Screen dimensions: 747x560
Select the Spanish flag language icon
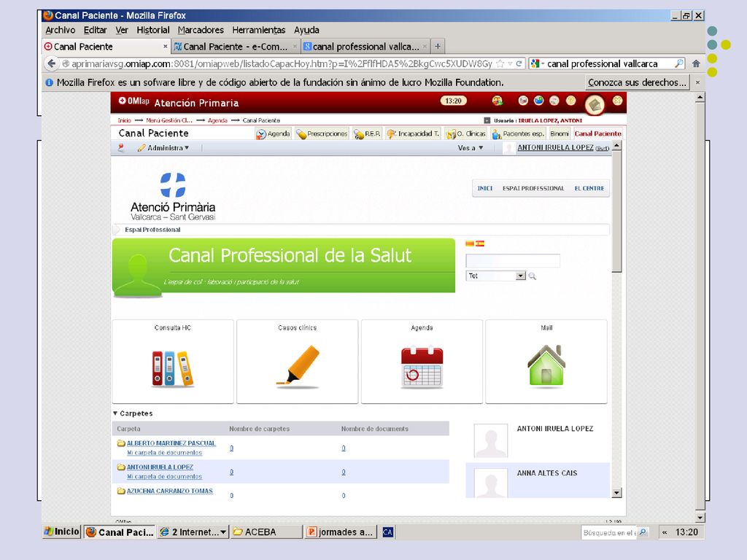[480, 244]
